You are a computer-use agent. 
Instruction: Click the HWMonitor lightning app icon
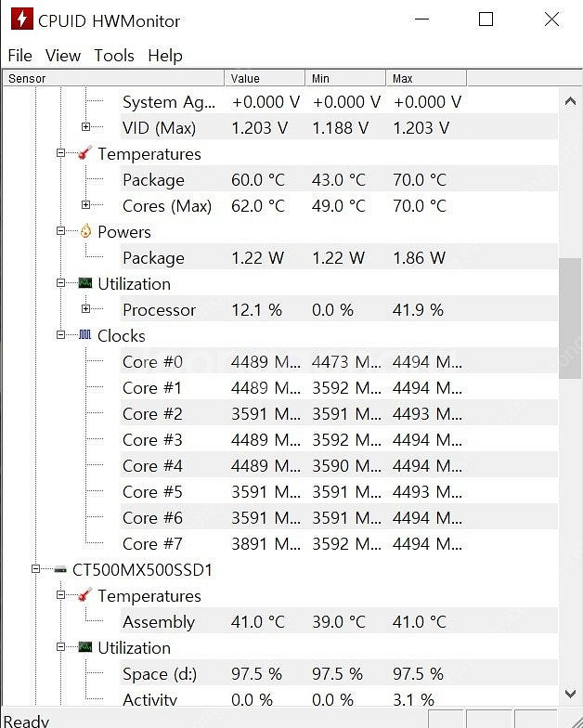(22, 19)
